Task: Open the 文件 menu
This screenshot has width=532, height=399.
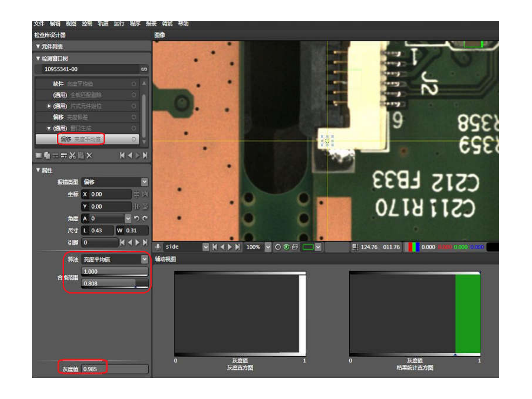Action: point(39,23)
